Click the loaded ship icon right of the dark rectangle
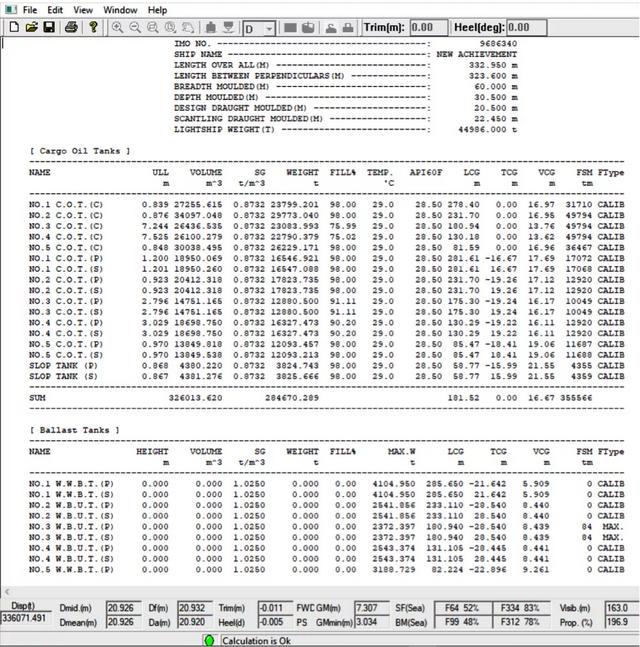This screenshot has width=640, height=647. tap(308, 28)
